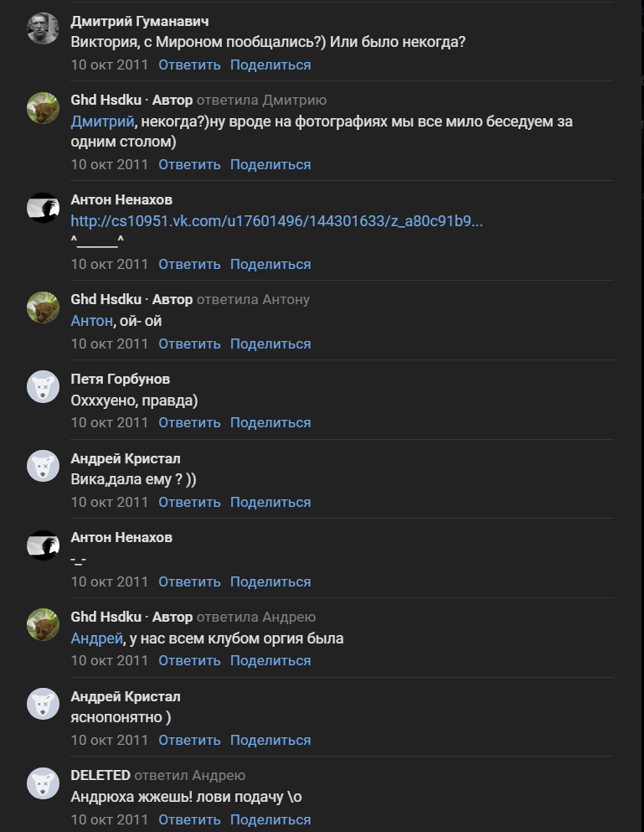
Task: Reply to Антон Ненахов's '-_-' comment
Action: 189,582
